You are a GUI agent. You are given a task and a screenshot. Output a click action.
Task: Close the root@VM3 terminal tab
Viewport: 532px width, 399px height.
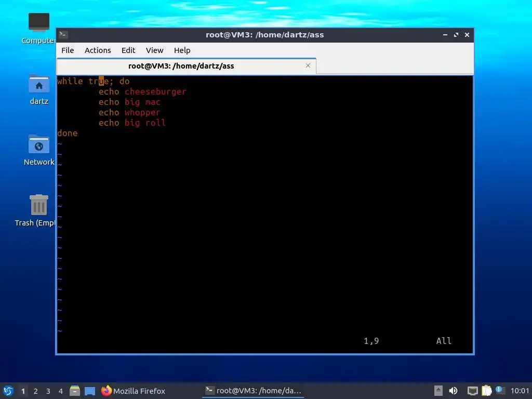[x=308, y=65]
